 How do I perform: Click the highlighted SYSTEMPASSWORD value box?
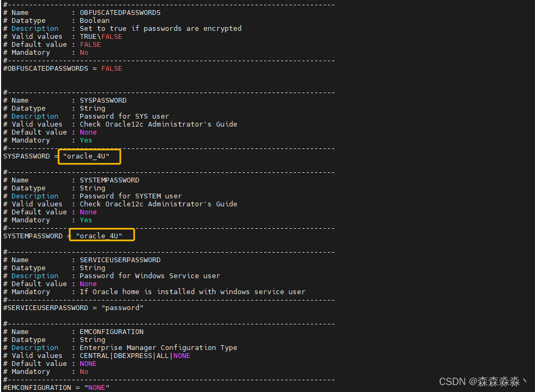[102, 235]
